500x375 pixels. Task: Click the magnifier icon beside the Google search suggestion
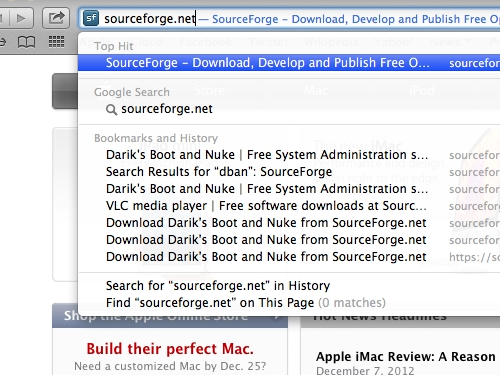tap(111, 109)
